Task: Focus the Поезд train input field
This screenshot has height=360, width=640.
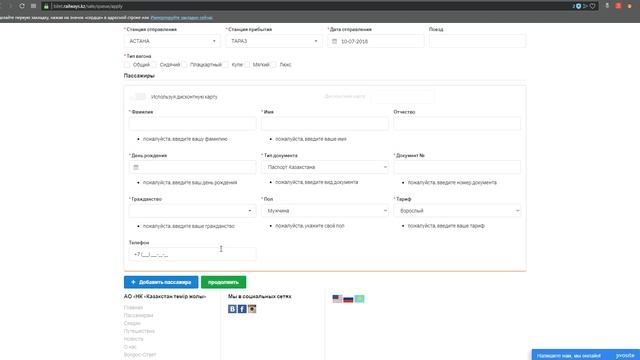Action: point(477,41)
